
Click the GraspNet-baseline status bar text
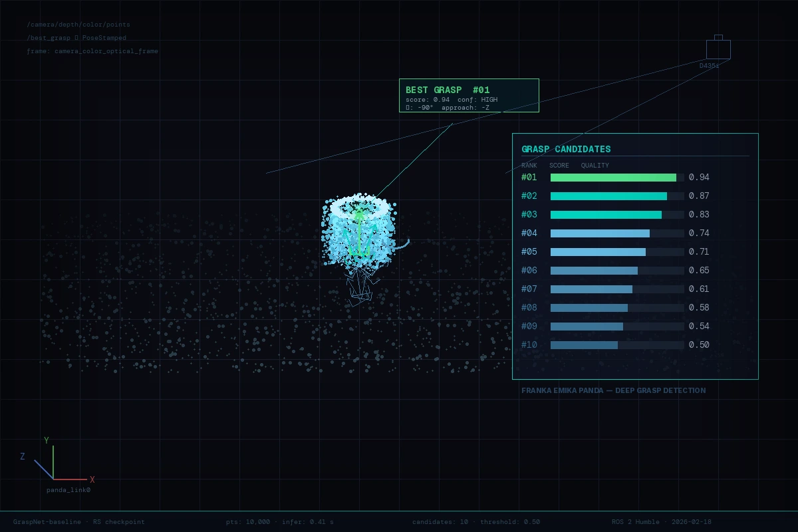pos(78,522)
